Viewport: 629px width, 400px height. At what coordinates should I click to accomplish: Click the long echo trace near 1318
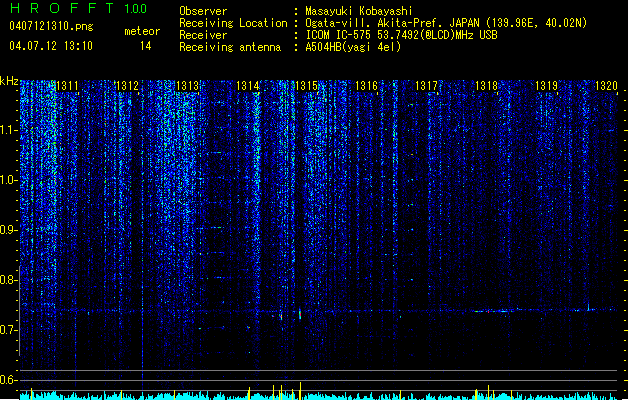pos(494,311)
